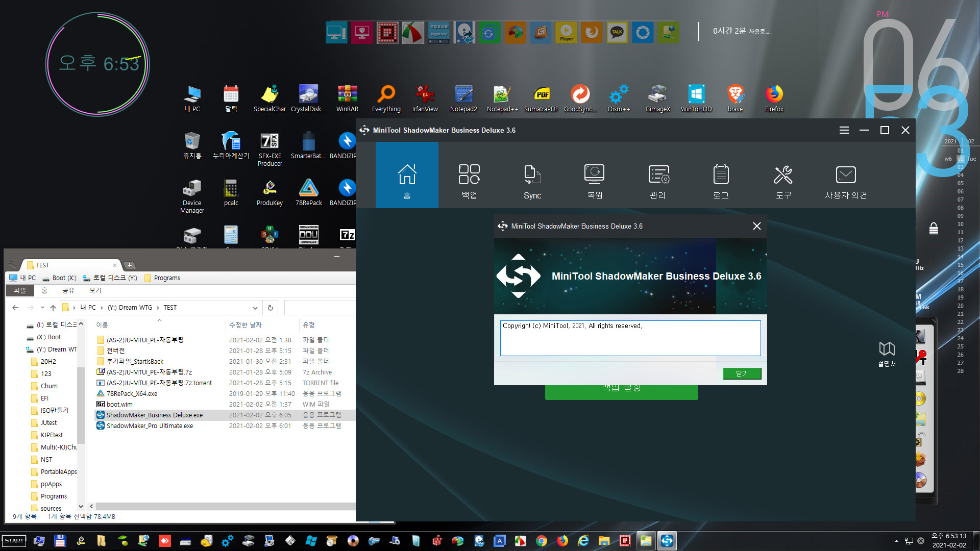The height and width of the screenshot is (551, 980).
Task: Open the Sync tab in ShadowMaker
Action: pos(532,181)
